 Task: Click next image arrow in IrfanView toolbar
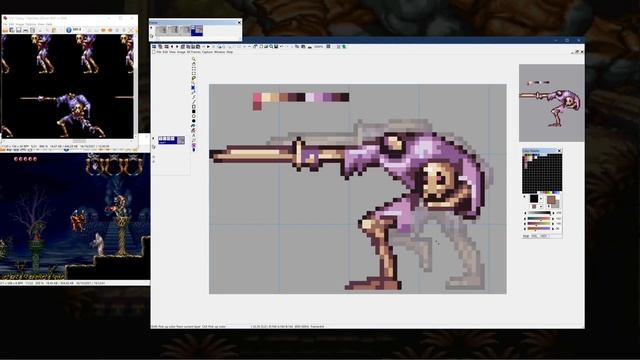110,30
